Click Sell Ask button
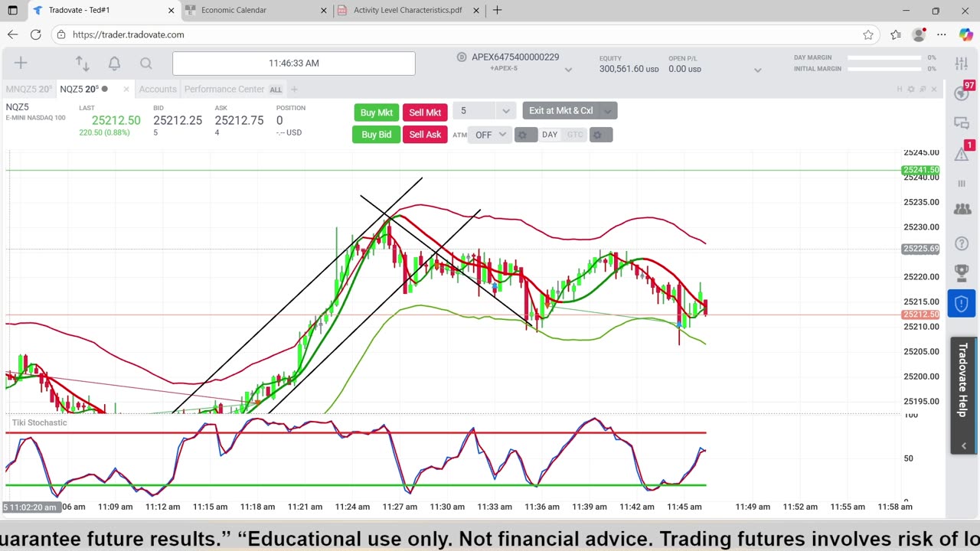Screen dimensions: 980x551 425,135
